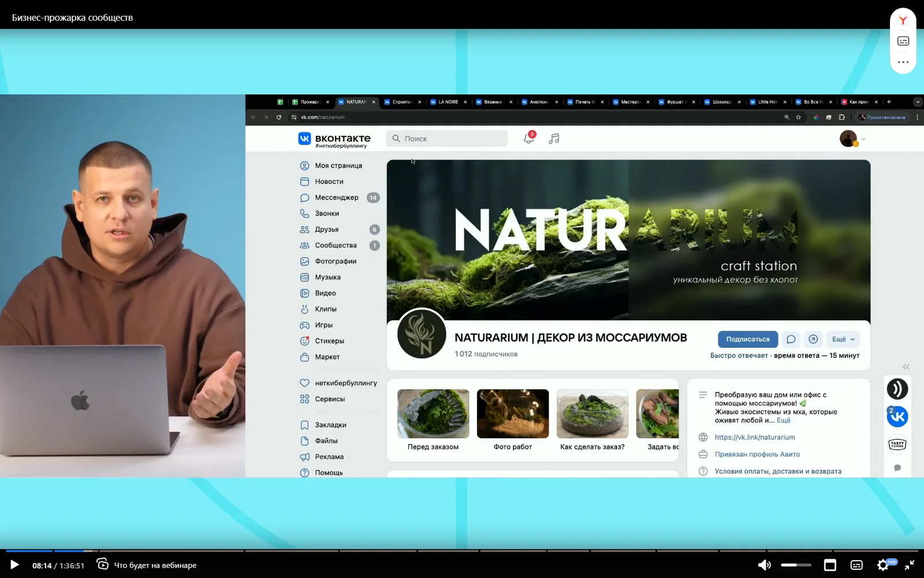This screenshot has height=578, width=924.
Task: Click the Закладки bookmark icon
Action: tap(304, 425)
